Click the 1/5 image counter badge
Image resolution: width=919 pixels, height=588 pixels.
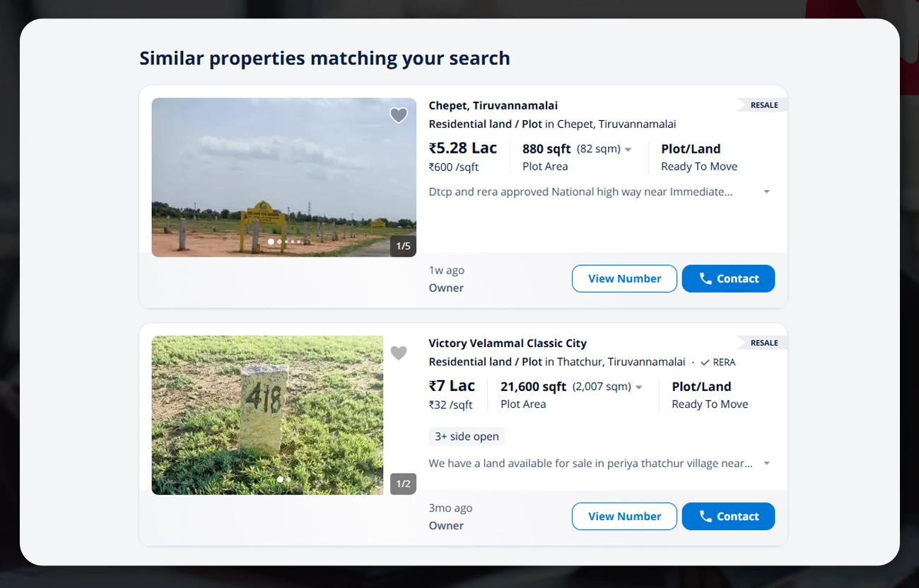coord(403,246)
